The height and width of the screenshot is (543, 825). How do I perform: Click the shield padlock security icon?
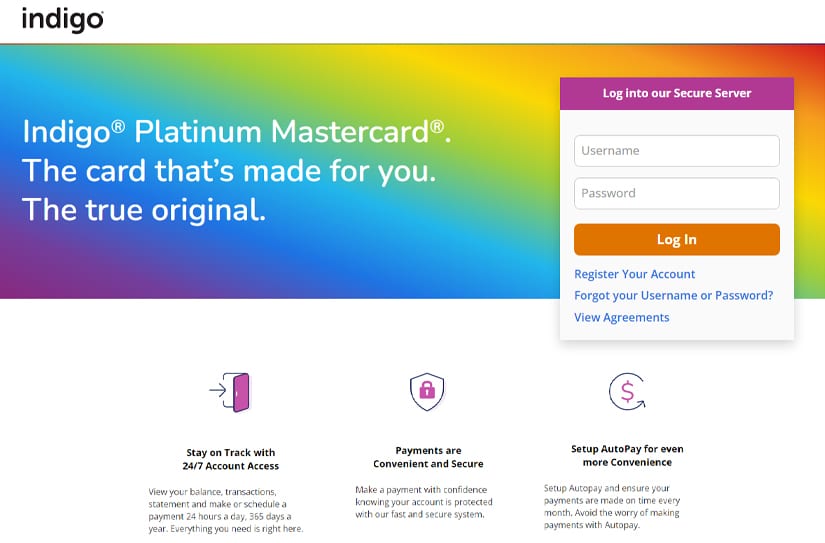[x=427, y=391]
